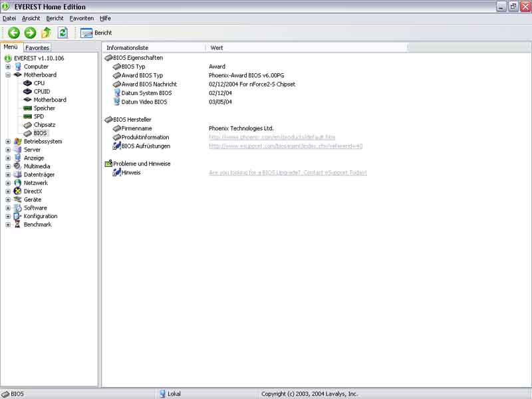Click the Anzeige monitor icon

[x=18, y=158]
